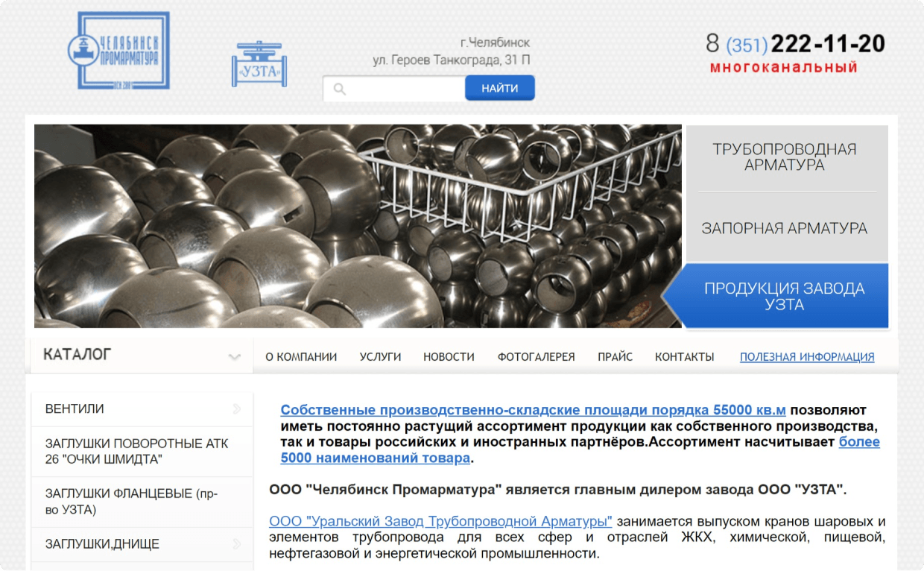Screen dimensions: 924x571
Task: Click the УЗТА valve logo
Action: click(x=259, y=65)
